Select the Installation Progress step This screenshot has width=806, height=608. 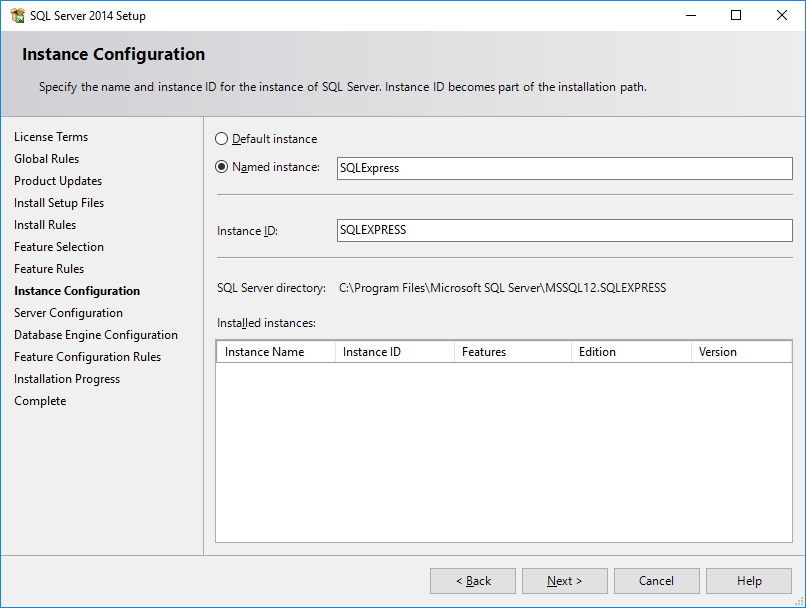click(67, 378)
